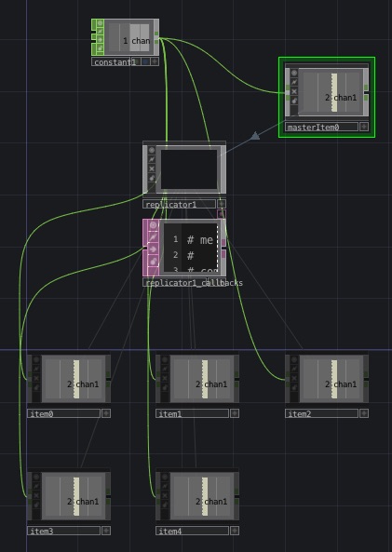Toggle the lock flag on replicator1_callbacks

(x=154, y=262)
